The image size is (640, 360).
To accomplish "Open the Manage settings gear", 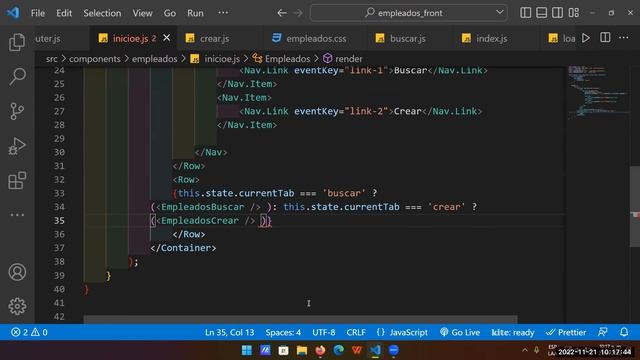I will 17,306.
